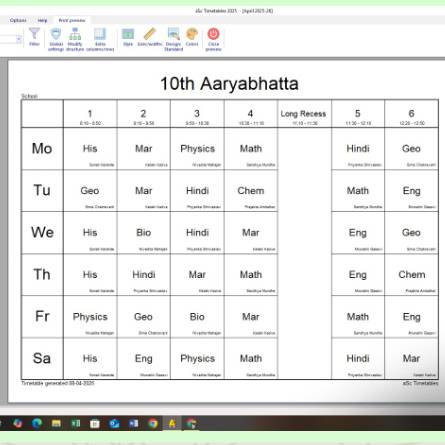Viewport: 445px width, 445px height.
Task: Click the 10th Aaryabhatta timetable title
Action: (229, 83)
